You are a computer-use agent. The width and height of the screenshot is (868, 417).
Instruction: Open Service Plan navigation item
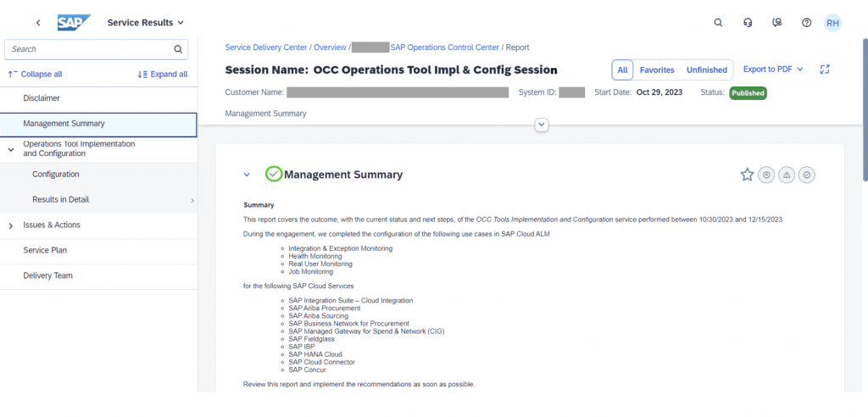(98, 250)
